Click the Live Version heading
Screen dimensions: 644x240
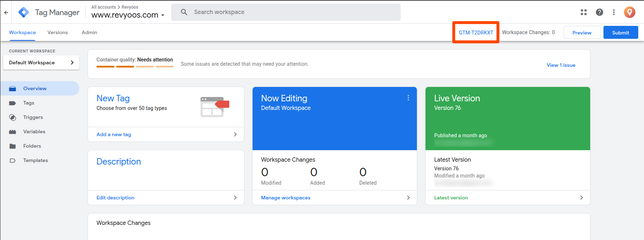coord(457,98)
